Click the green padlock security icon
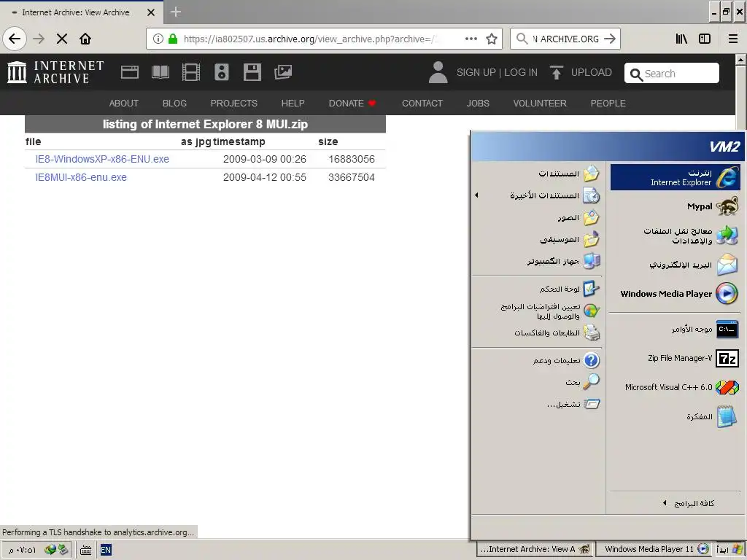This screenshot has height=560, width=747. pos(173,39)
